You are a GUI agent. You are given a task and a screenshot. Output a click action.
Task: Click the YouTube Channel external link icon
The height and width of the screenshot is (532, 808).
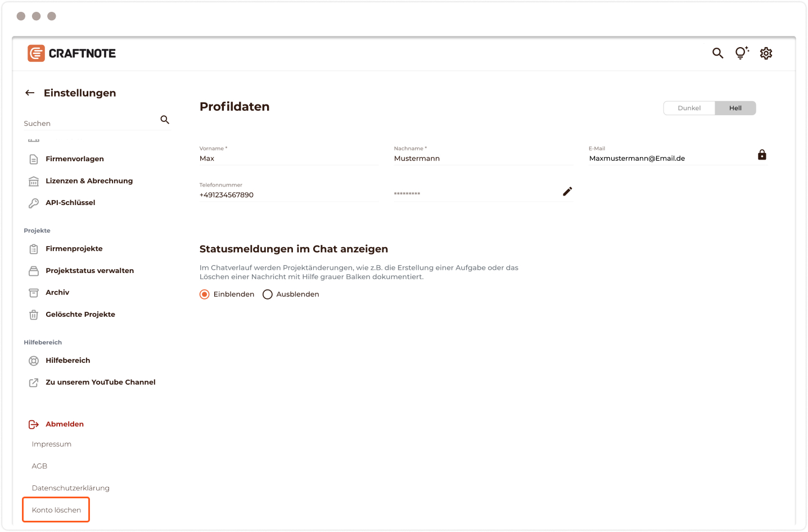(x=34, y=383)
